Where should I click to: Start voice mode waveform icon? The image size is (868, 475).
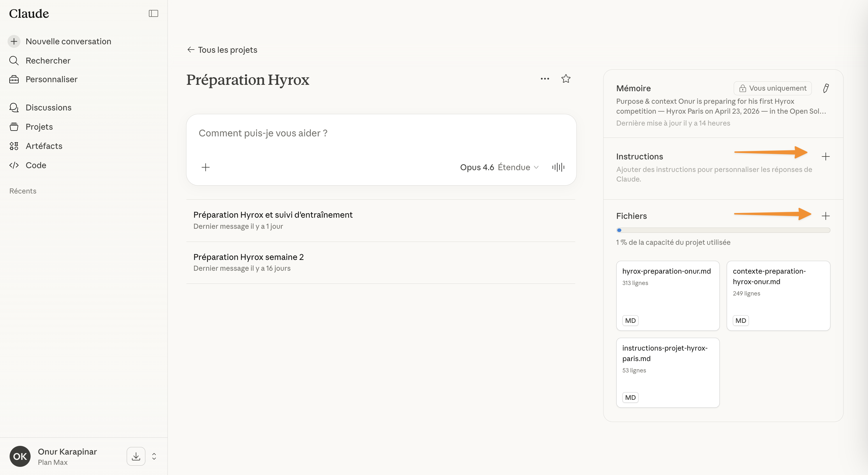coord(558,167)
